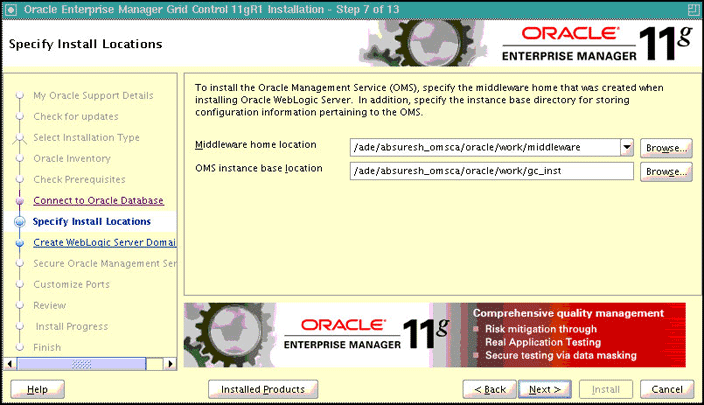Image resolution: width=704 pixels, height=405 pixels.
Task: Click the title bar maximize icon
Action: click(x=693, y=9)
